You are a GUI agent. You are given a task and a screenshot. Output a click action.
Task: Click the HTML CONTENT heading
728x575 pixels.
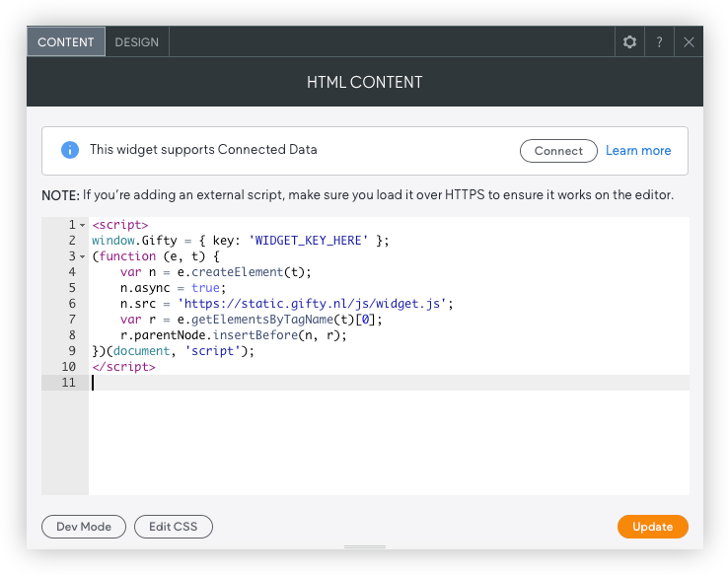coord(364,82)
